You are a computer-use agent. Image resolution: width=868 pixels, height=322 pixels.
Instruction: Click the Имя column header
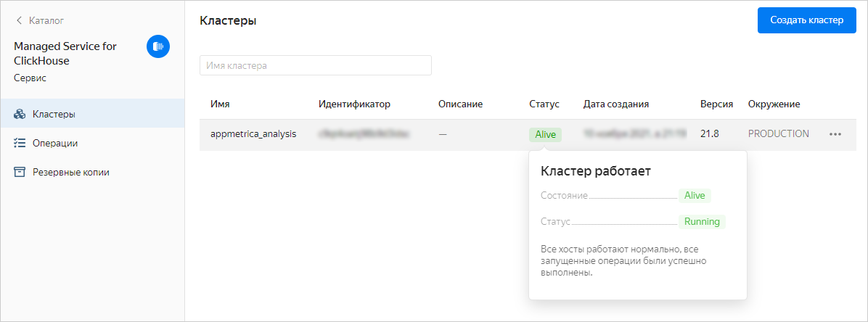click(x=220, y=104)
